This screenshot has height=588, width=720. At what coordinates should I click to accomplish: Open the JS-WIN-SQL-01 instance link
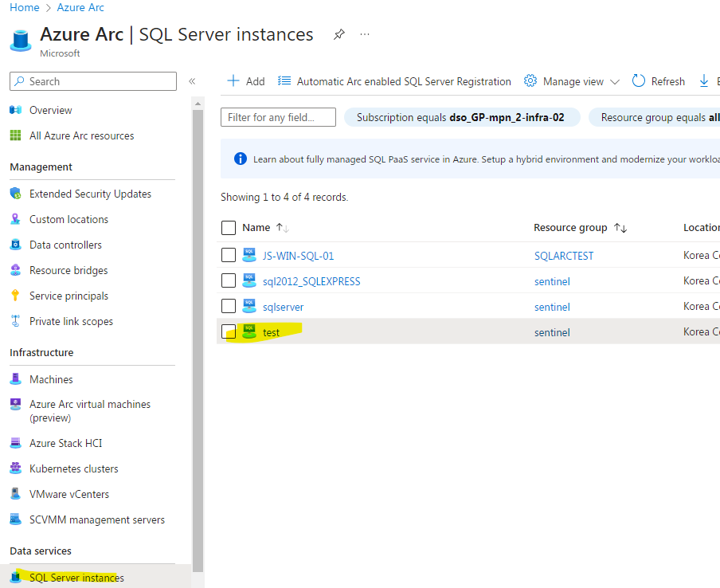(x=298, y=256)
